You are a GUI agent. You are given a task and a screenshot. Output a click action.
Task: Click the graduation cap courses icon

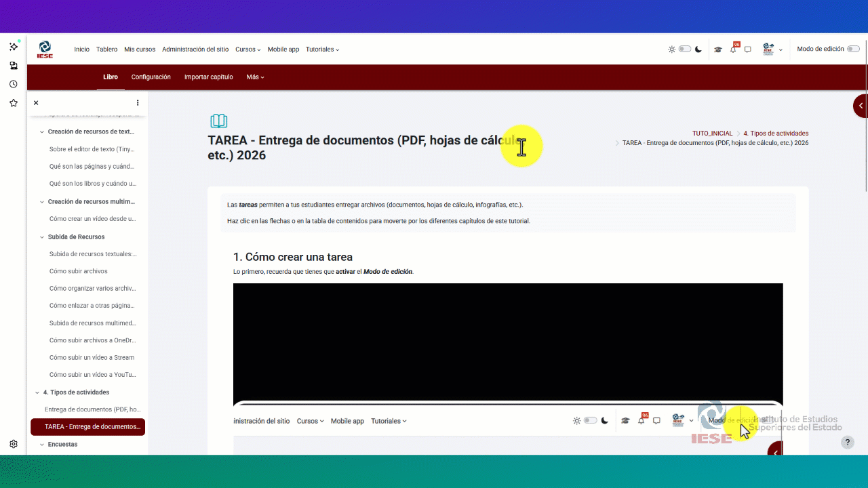point(717,49)
